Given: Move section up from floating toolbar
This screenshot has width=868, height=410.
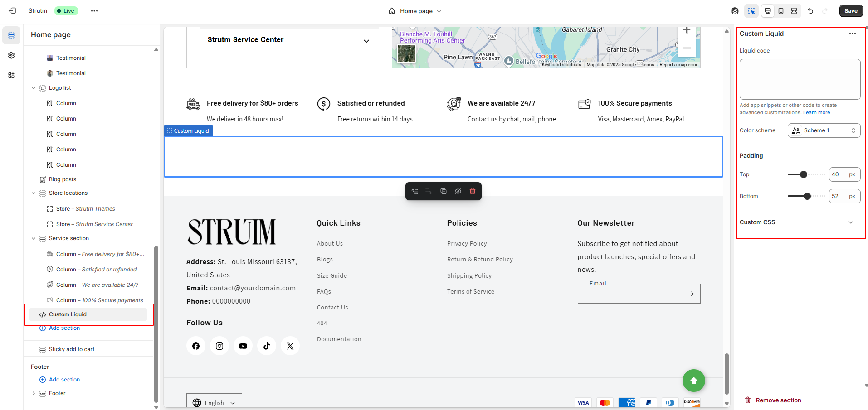Looking at the screenshot, I should pos(414,191).
